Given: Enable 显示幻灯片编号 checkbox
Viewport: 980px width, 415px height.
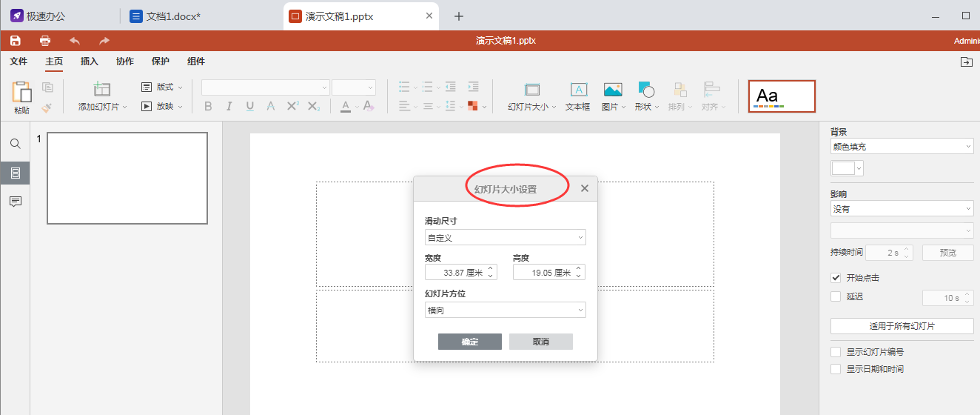Looking at the screenshot, I should tap(836, 352).
